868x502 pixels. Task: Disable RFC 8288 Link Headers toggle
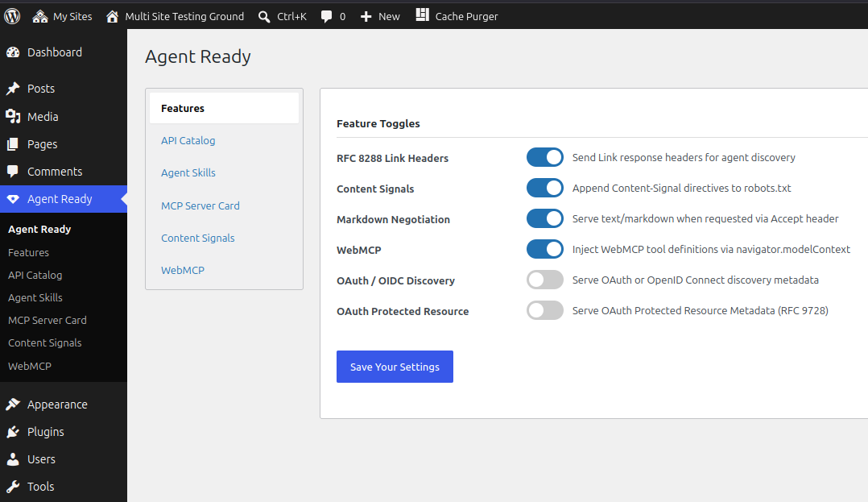(544, 157)
